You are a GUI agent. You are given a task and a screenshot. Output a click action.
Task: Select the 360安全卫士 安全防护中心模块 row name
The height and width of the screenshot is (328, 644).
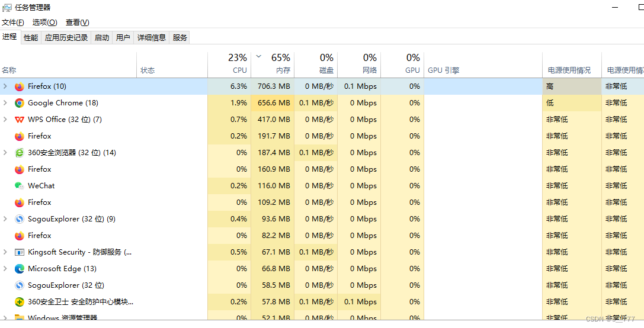coord(81,302)
